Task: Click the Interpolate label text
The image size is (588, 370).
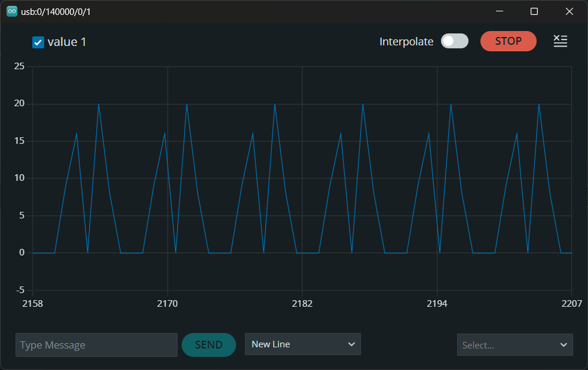Action: pos(406,42)
